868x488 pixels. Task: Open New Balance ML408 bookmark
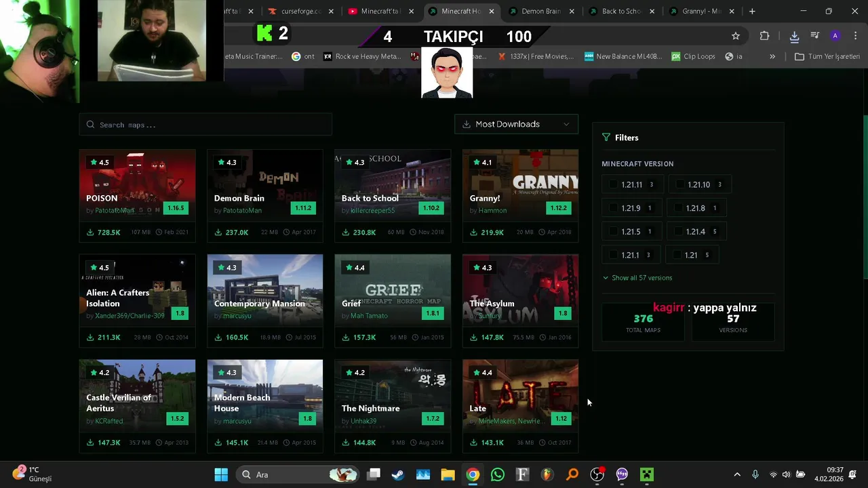[x=623, y=56]
